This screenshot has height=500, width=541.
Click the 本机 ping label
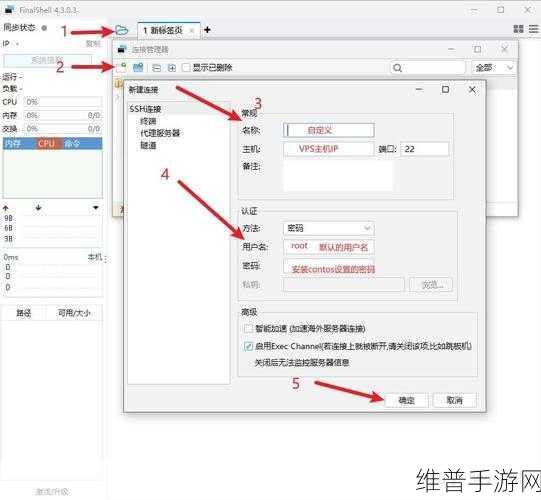(x=95, y=257)
